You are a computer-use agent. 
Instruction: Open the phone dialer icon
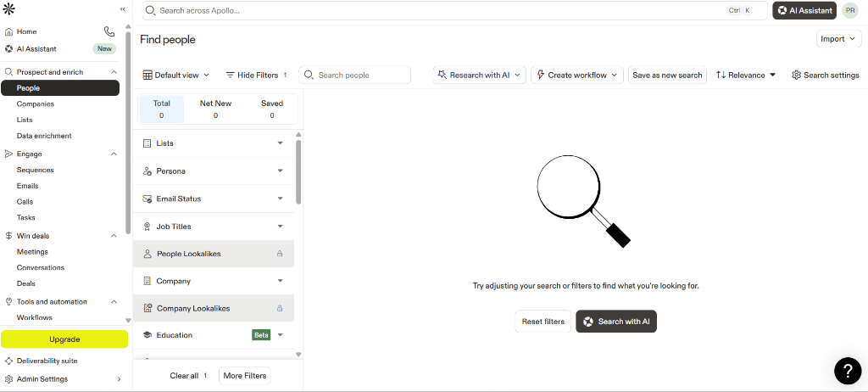pyautogui.click(x=109, y=31)
